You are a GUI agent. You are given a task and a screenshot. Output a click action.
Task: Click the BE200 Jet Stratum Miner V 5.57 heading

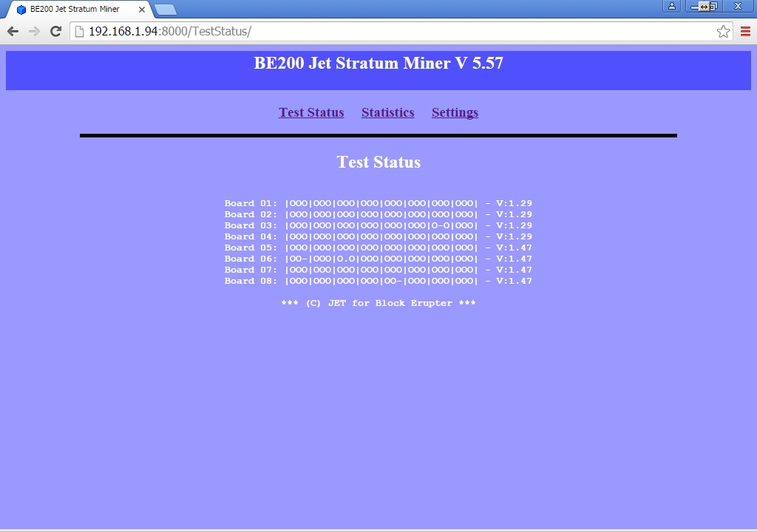tap(378, 64)
